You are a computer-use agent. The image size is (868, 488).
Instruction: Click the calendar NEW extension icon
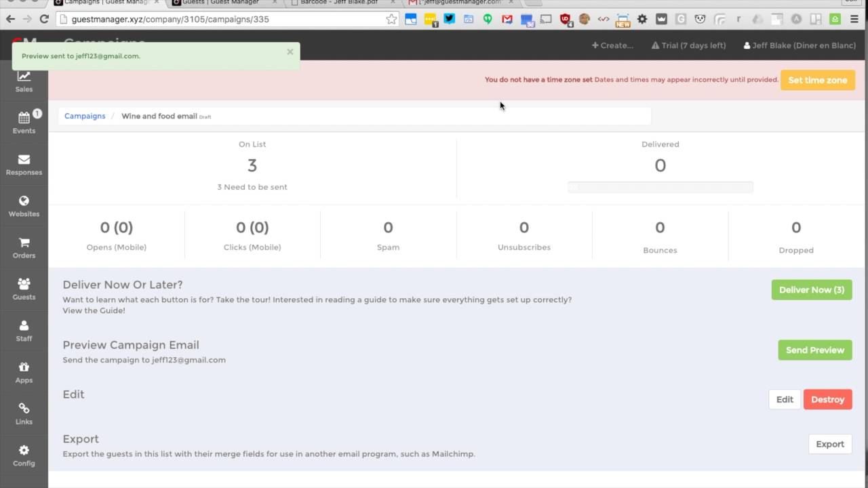pyautogui.click(x=623, y=20)
